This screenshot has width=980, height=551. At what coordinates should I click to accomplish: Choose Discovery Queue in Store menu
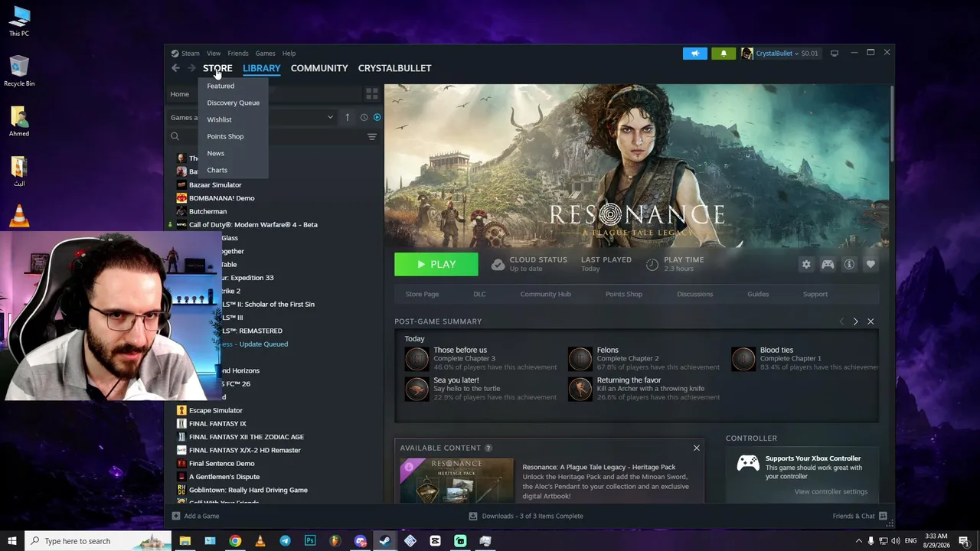click(x=234, y=103)
